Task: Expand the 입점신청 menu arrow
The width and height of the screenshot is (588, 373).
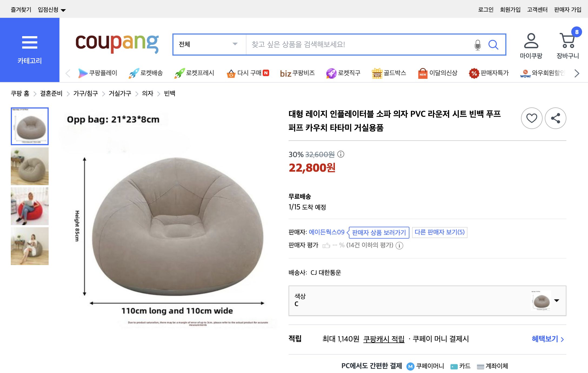Action: click(63, 9)
